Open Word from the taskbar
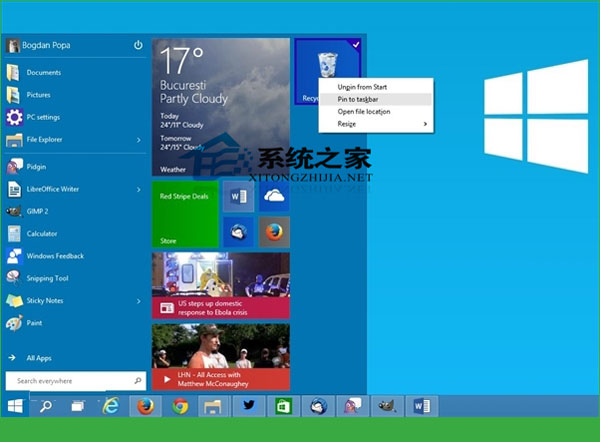 422,406
